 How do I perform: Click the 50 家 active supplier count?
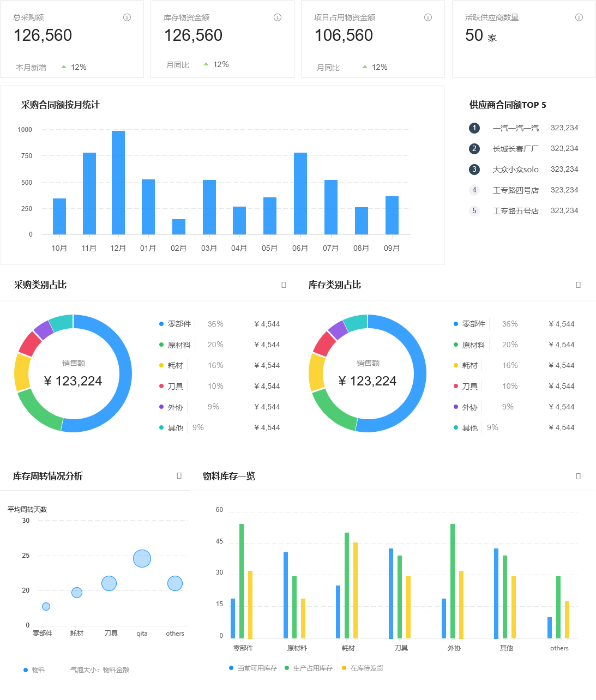pyautogui.click(x=481, y=35)
